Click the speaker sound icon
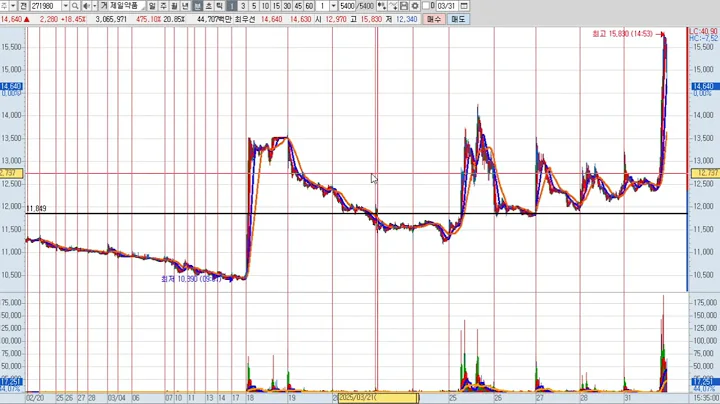 86,6
